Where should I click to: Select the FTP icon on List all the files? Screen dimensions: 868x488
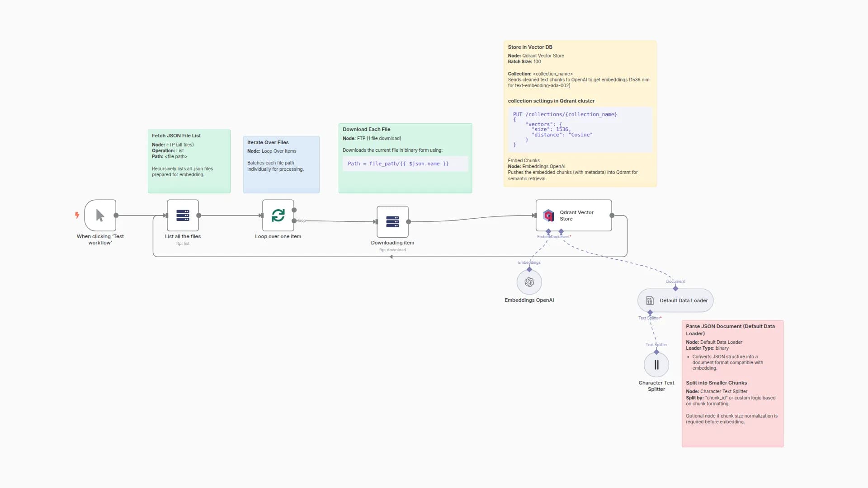point(182,216)
